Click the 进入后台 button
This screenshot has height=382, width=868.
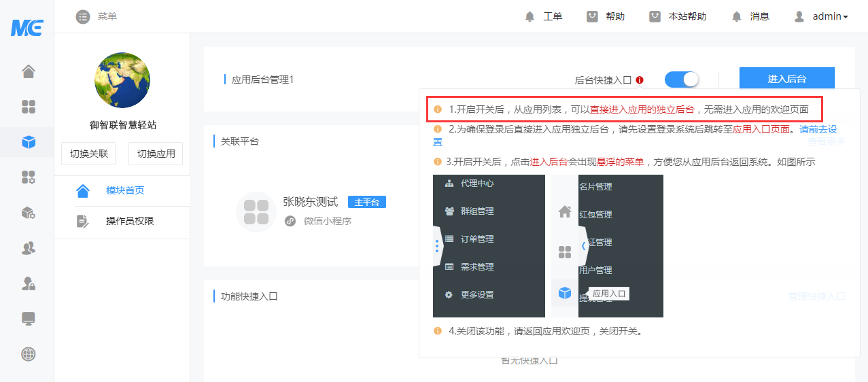point(786,79)
